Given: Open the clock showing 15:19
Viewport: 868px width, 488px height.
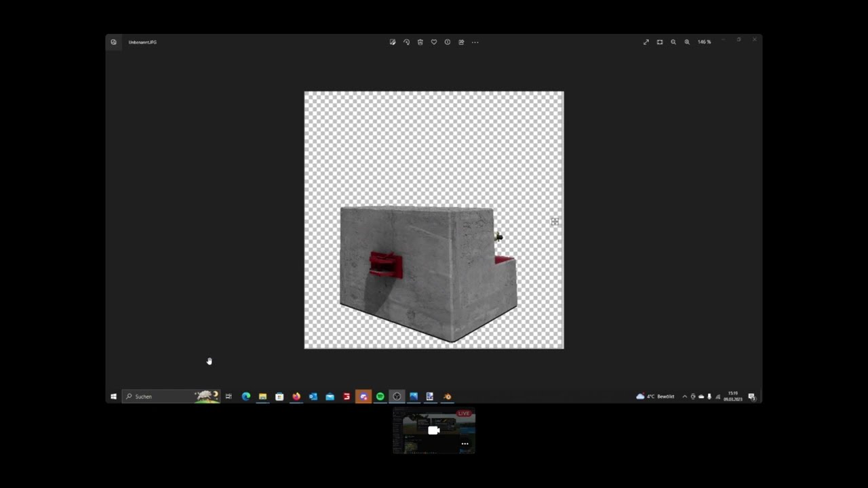Looking at the screenshot, I should coord(733,396).
